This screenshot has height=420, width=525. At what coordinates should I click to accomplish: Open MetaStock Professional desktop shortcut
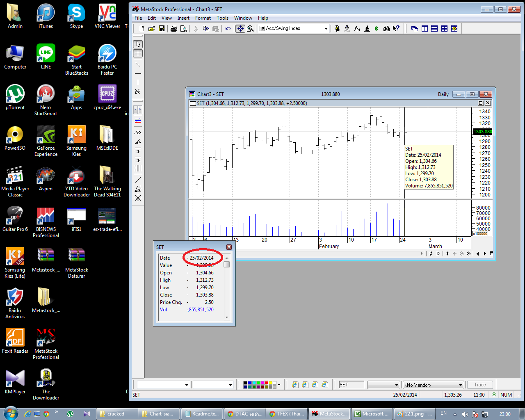(46, 343)
